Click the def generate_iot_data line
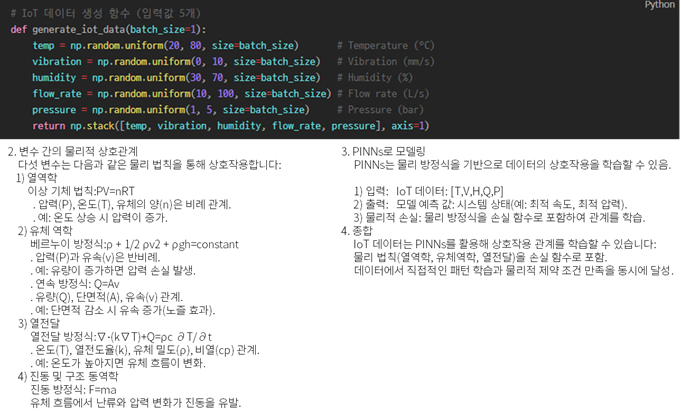 (x=108, y=30)
